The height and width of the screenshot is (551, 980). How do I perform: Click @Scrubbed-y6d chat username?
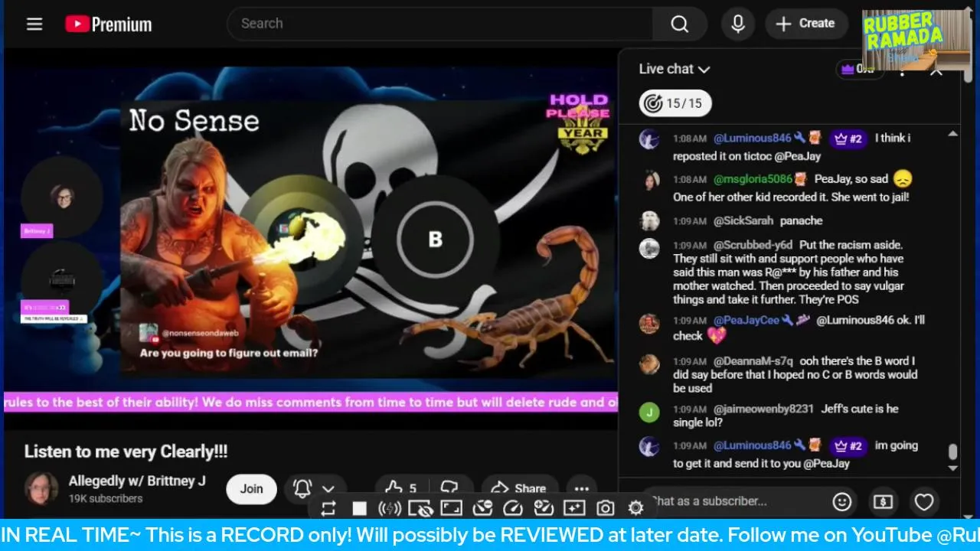coord(753,245)
